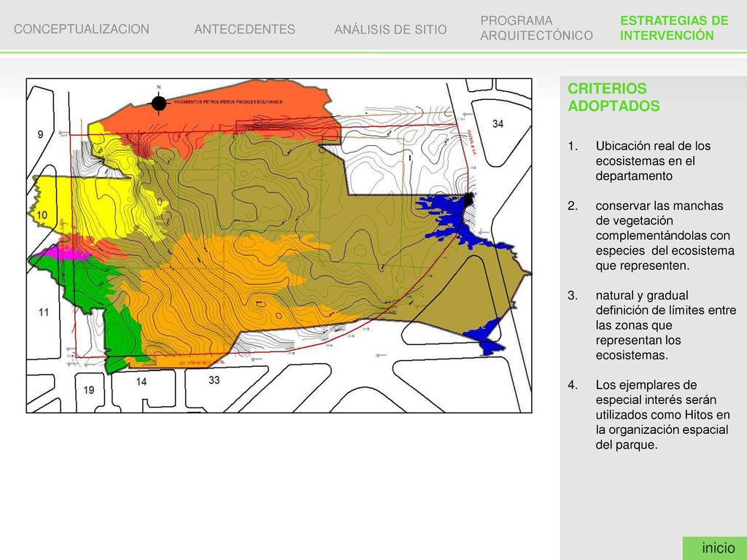The height and width of the screenshot is (560, 747).
Task: Click the north compass symbol on the map
Action: (x=158, y=103)
